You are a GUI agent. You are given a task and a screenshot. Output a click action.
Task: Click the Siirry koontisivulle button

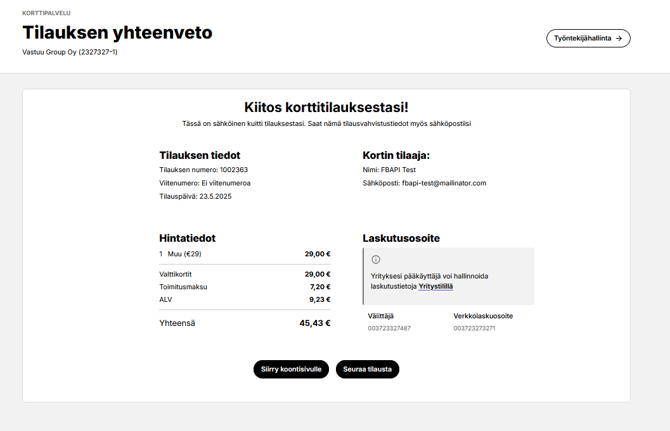pos(291,369)
